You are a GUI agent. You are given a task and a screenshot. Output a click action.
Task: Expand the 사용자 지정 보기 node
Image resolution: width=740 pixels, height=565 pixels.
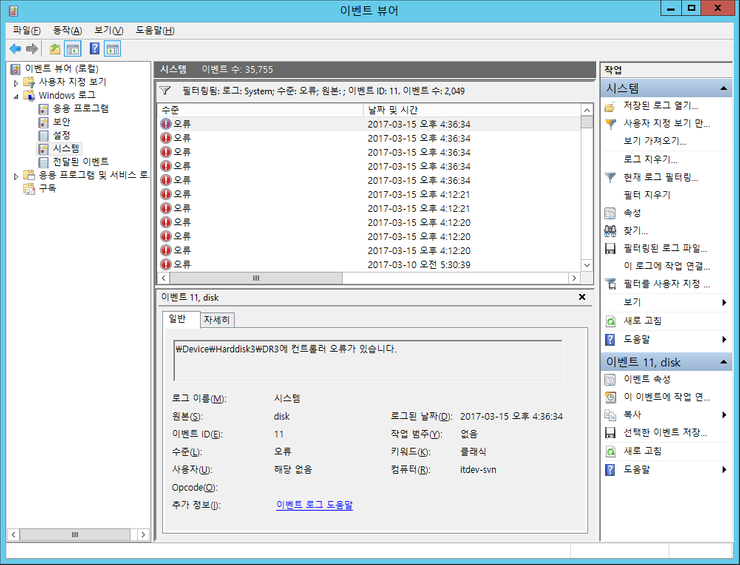16,84
